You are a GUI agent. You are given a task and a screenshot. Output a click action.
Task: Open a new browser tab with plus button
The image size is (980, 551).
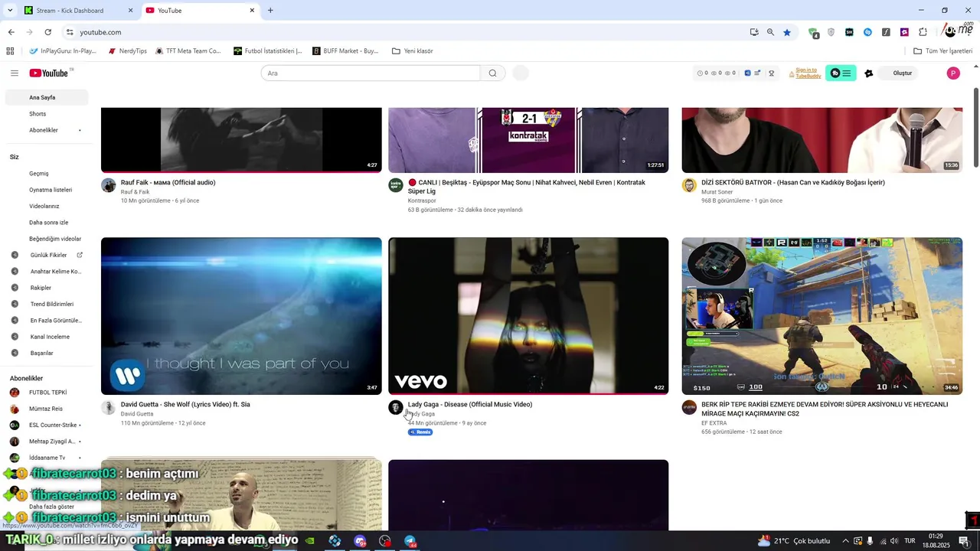270,11
